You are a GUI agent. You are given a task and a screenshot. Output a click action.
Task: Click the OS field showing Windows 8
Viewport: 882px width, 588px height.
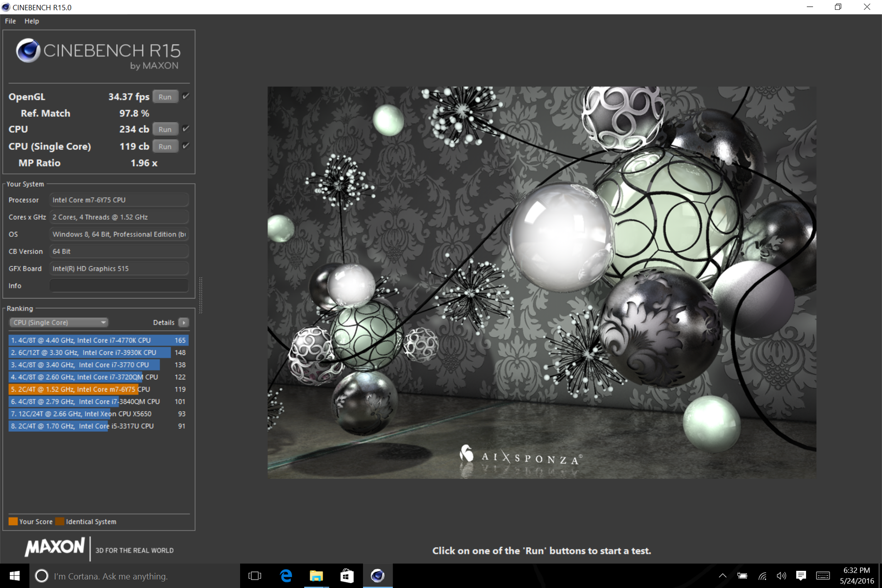(x=119, y=234)
